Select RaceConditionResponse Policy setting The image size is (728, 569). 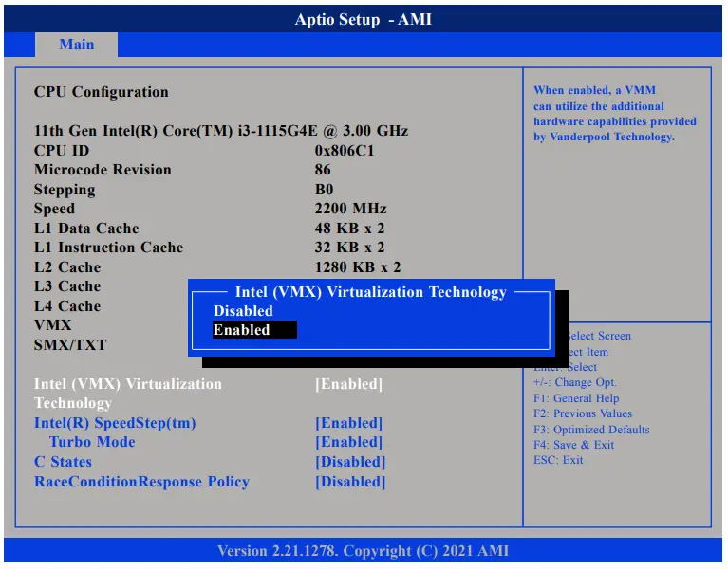pos(141,482)
